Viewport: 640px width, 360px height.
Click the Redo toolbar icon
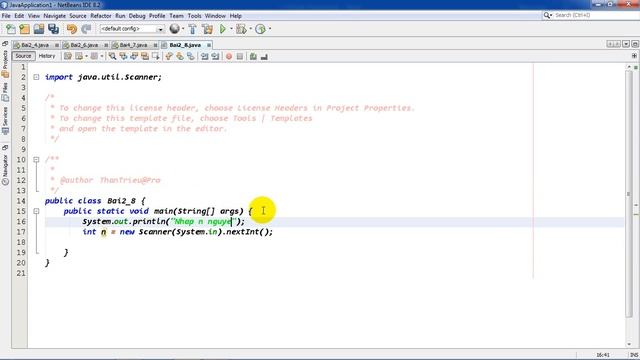tap(86, 29)
